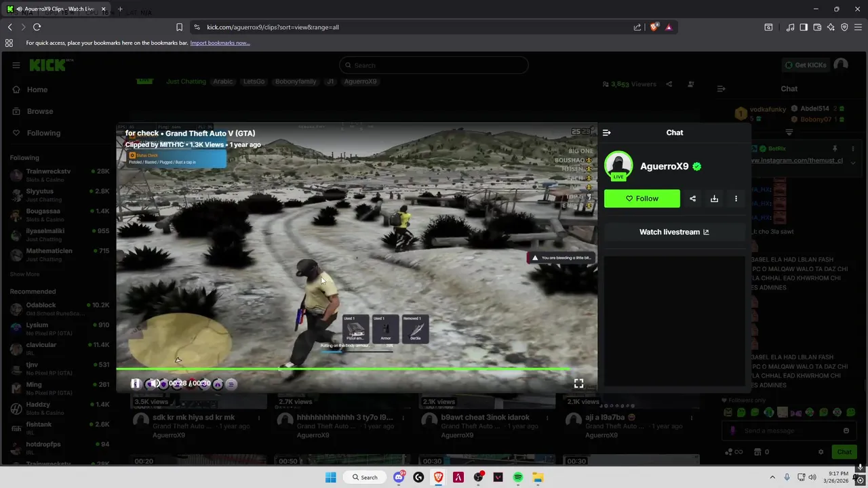Screen dimensions: 868x488
Task: Open the Brave VPN shield icon
Action: [x=844, y=27]
